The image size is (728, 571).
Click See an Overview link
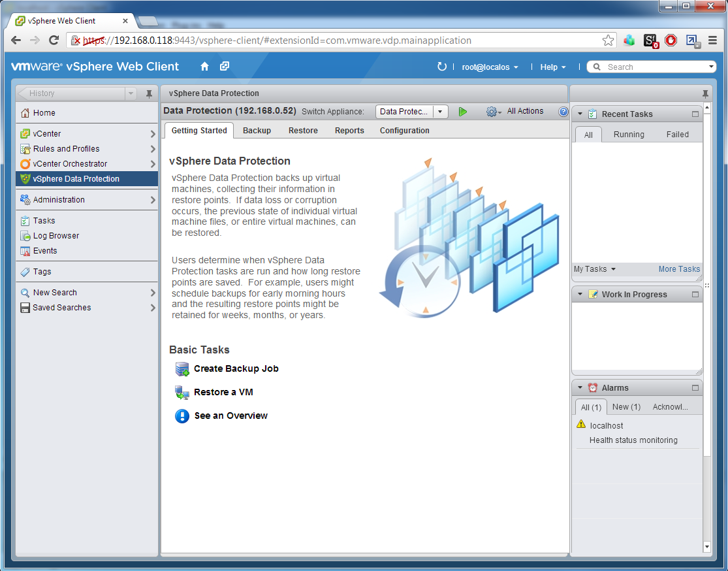click(x=230, y=416)
